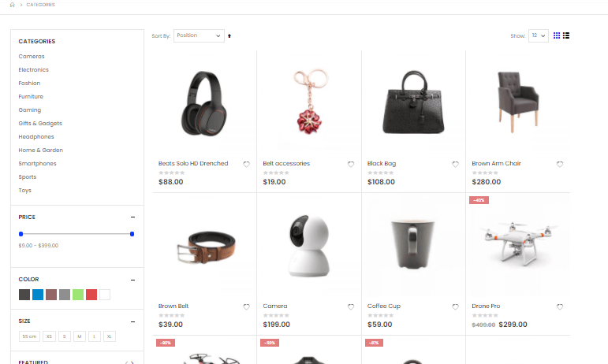Open the Coffee Cup product link
The height and width of the screenshot is (364, 608).
(384, 306)
